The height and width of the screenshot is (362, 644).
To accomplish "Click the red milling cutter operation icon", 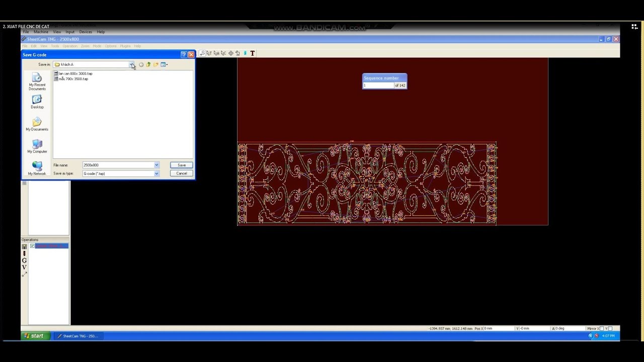I will (24, 253).
